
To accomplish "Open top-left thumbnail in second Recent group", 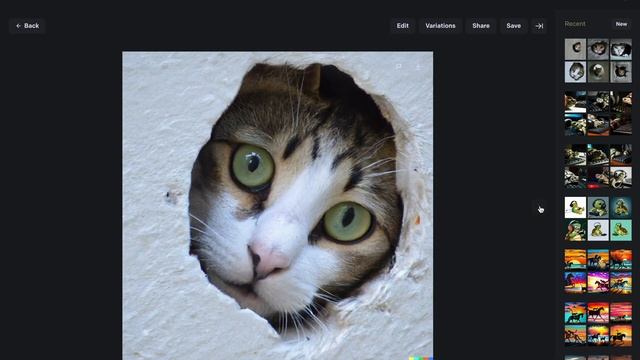I will point(575,102).
